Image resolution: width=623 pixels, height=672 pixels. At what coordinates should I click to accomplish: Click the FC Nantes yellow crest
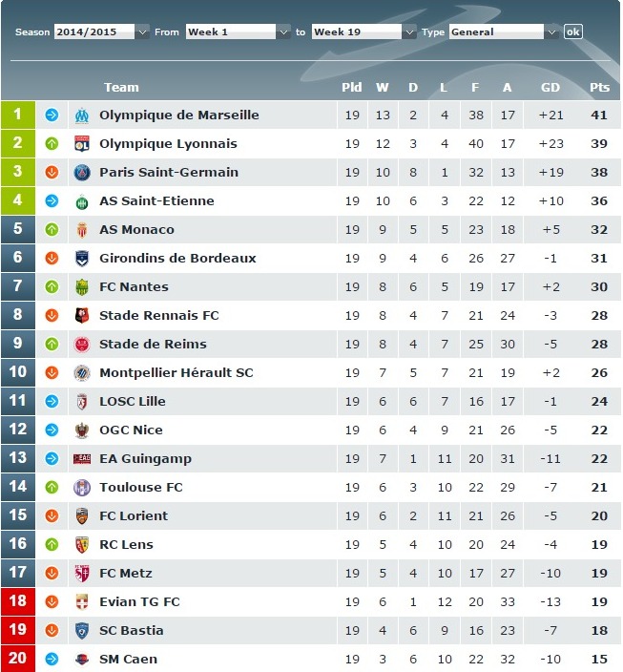[x=81, y=287]
